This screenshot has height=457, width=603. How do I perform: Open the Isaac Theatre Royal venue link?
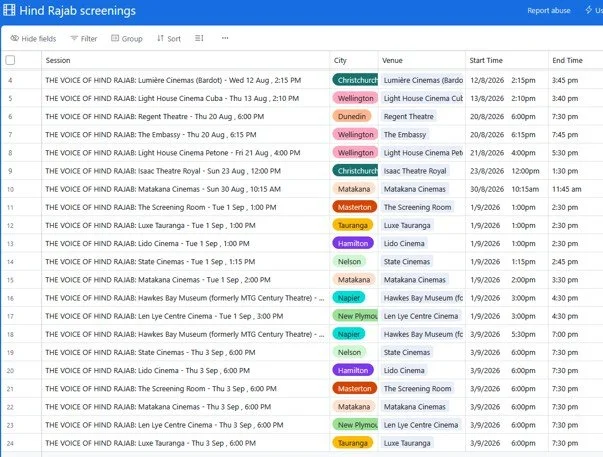click(x=415, y=171)
